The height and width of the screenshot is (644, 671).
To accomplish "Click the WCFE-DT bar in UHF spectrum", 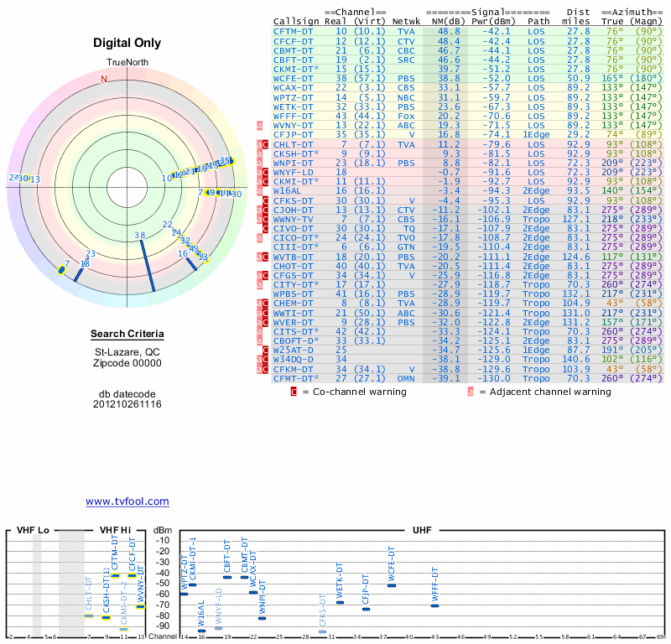I will click(391, 584).
